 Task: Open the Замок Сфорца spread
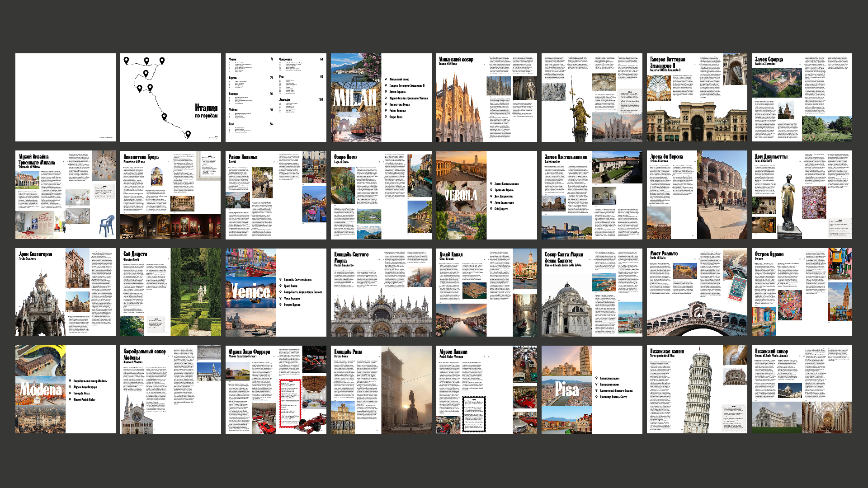802,98
